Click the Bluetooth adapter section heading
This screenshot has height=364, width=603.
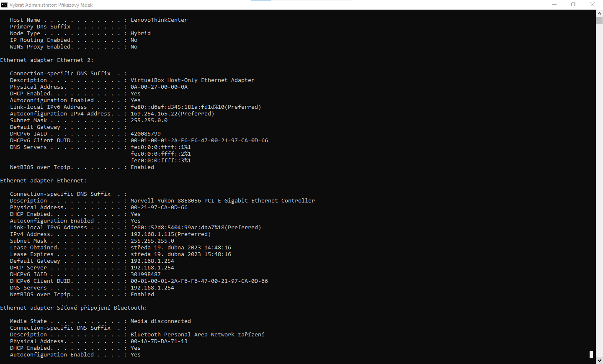[x=73, y=308]
